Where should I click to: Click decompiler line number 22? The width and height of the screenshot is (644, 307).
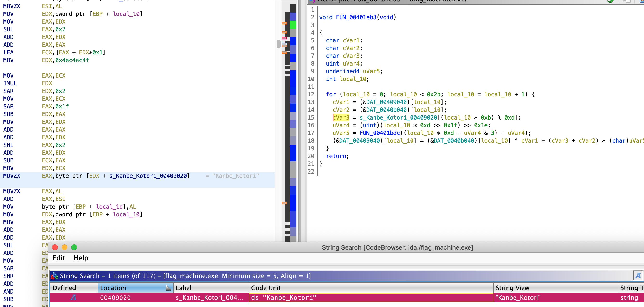click(311, 172)
